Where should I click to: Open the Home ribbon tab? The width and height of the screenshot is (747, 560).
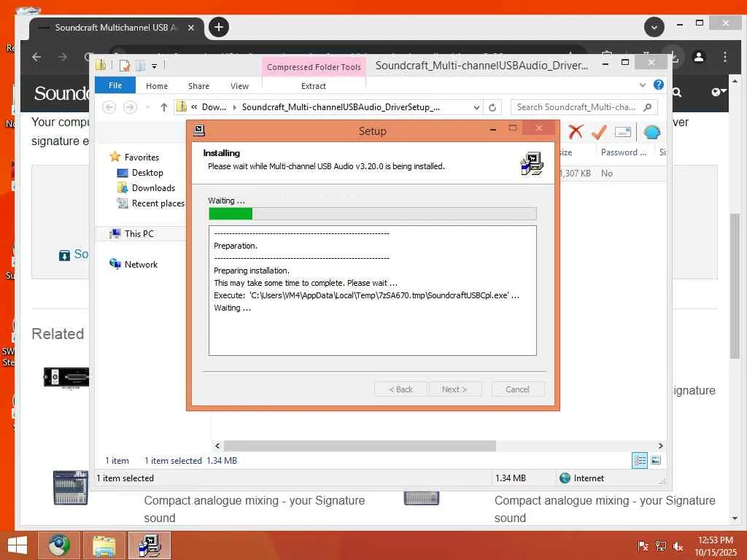point(157,86)
